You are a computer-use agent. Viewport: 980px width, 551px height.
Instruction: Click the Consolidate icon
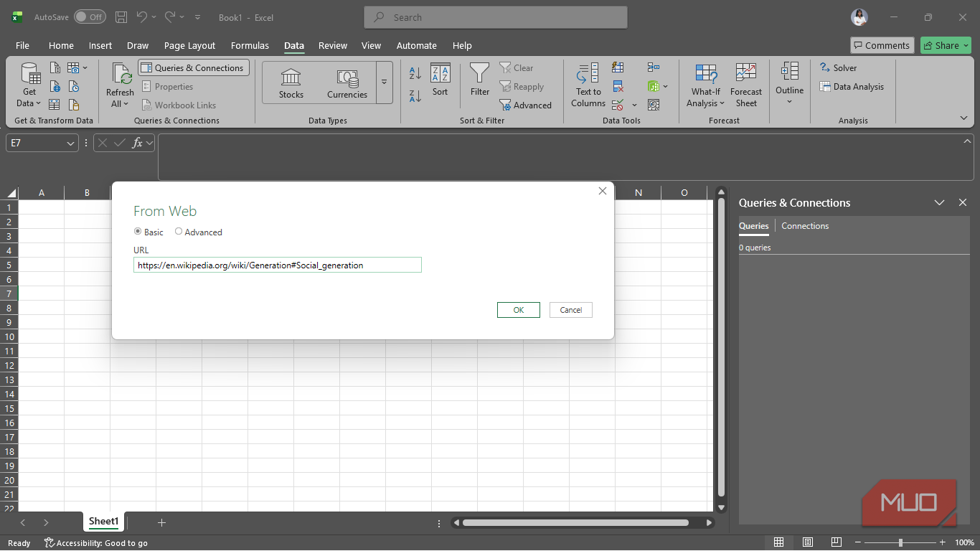point(653,67)
